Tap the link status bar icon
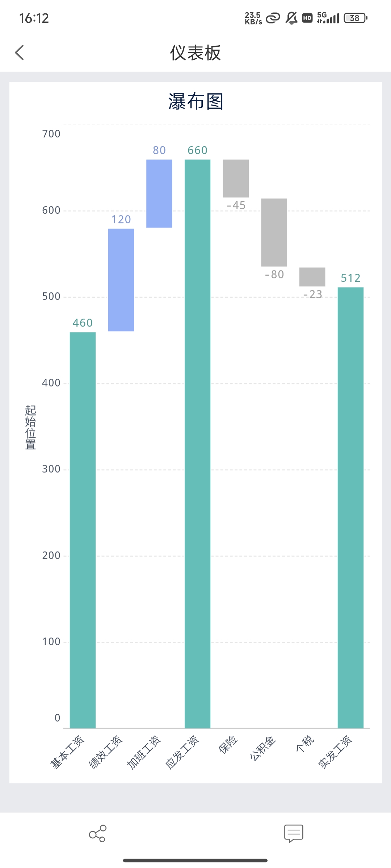Image resolution: width=391 pixels, height=868 pixels. click(x=273, y=18)
